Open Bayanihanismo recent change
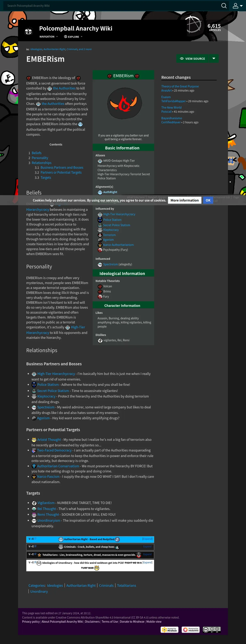 172,118
